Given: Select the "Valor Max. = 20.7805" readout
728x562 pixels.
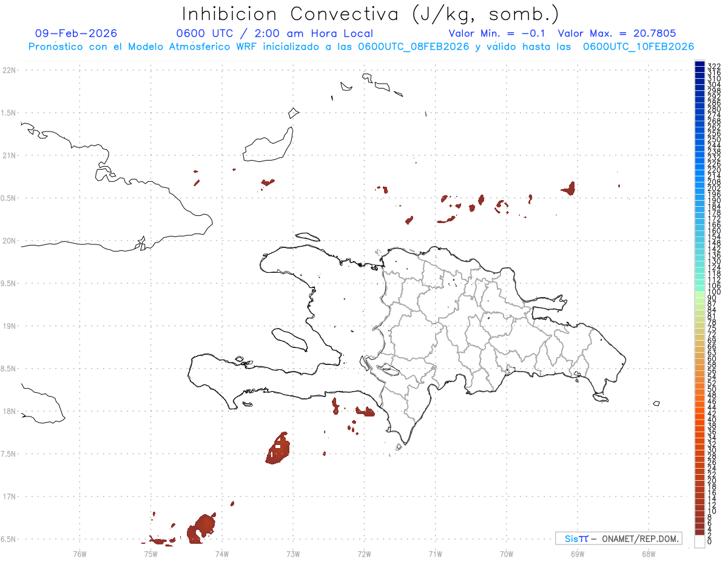Looking at the screenshot, I should pyautogui.click(x=617, y=33).
